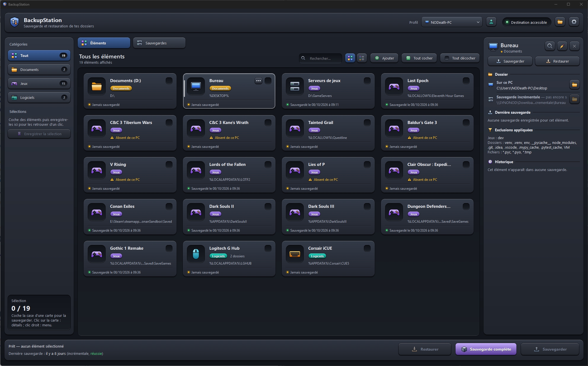Click the Tout cocher button
Image resolution: width=588 pixels, height=366 pixels.
pos(419,58)
